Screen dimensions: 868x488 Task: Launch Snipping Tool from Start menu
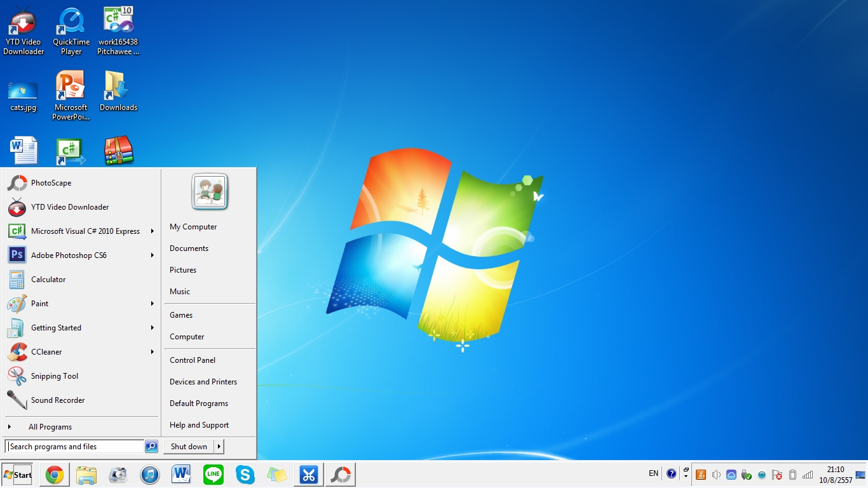click(x=55, y=376)
